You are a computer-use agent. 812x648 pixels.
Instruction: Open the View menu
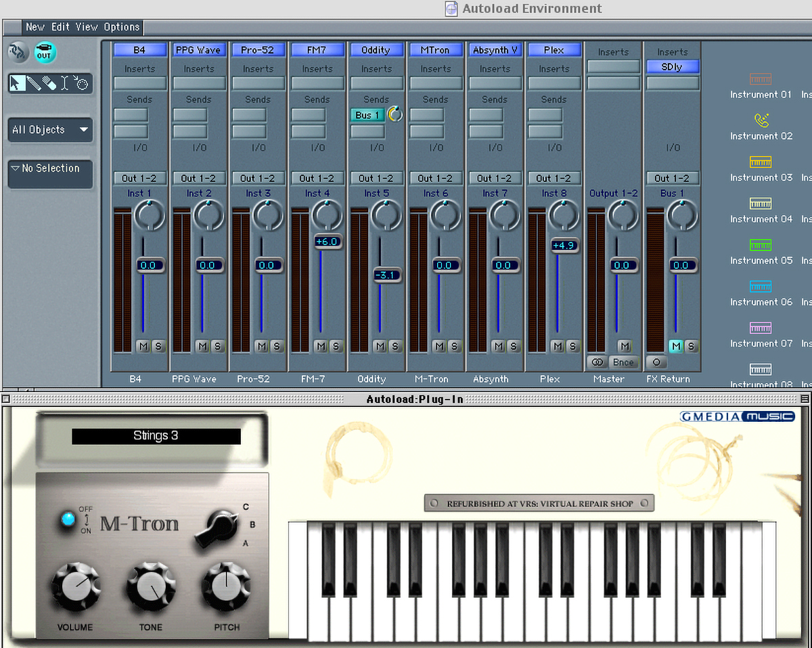click(87, 27)
